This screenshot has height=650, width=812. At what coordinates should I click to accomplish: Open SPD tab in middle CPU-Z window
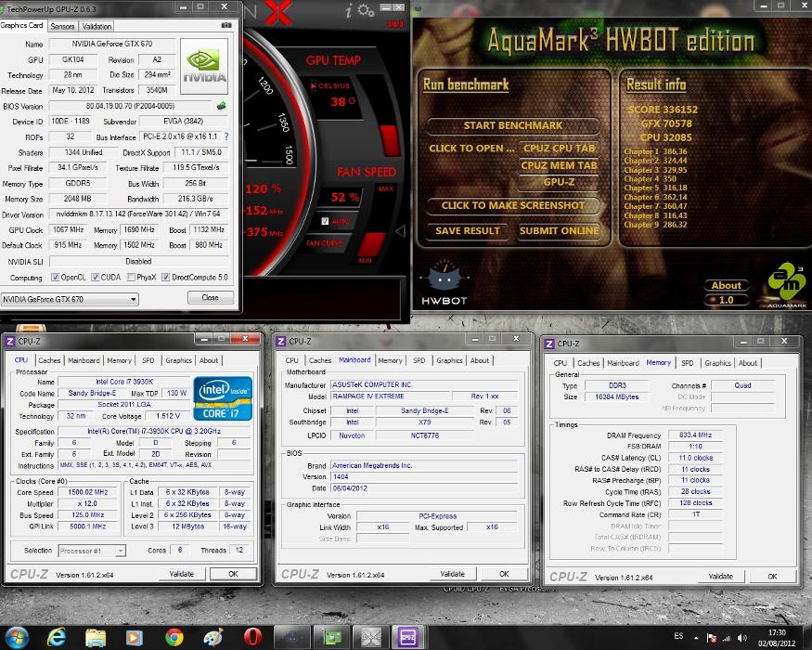point(419,360)
